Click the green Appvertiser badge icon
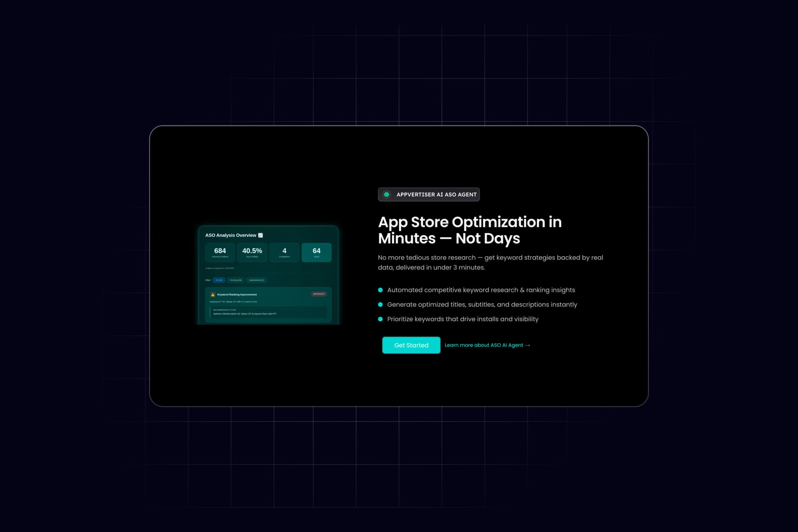This screenshot has height=532, width=798. 387,194
